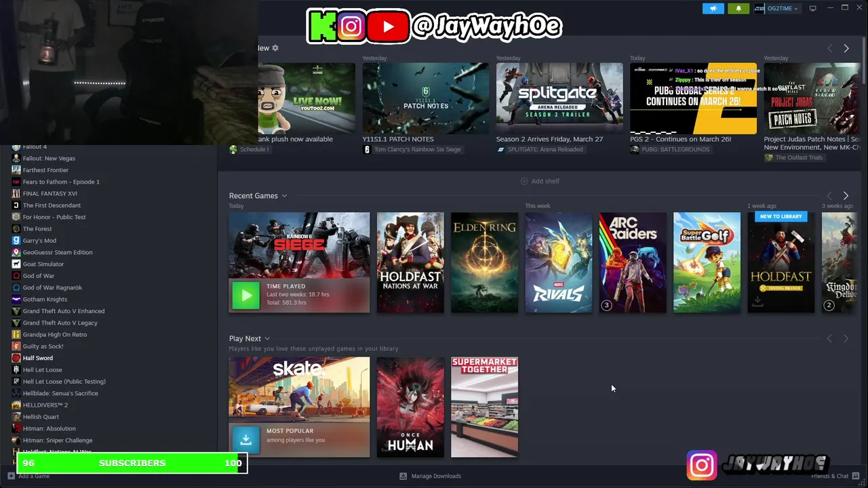Click the FINAL FANTASY XVI icon

[x=16, y=193]
